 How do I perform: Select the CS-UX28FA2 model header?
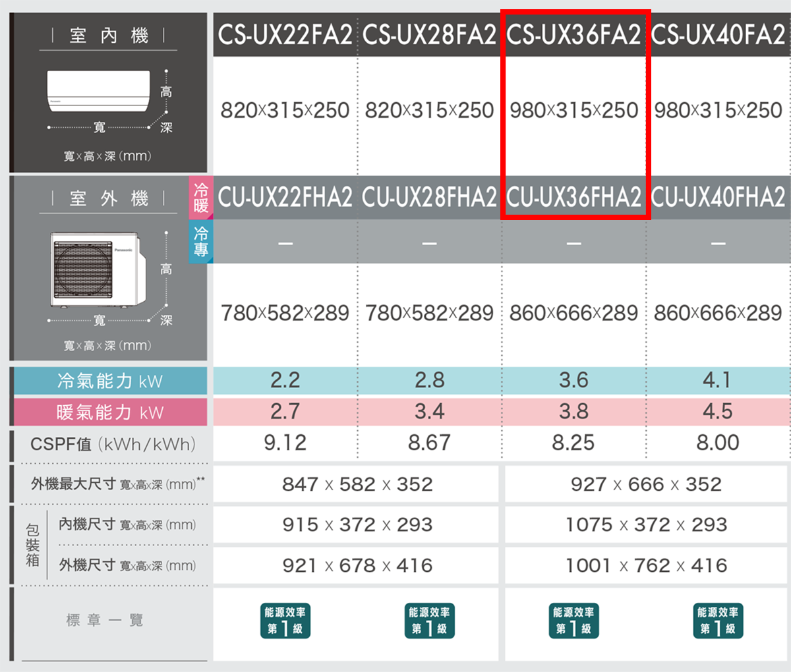(429, 35)
